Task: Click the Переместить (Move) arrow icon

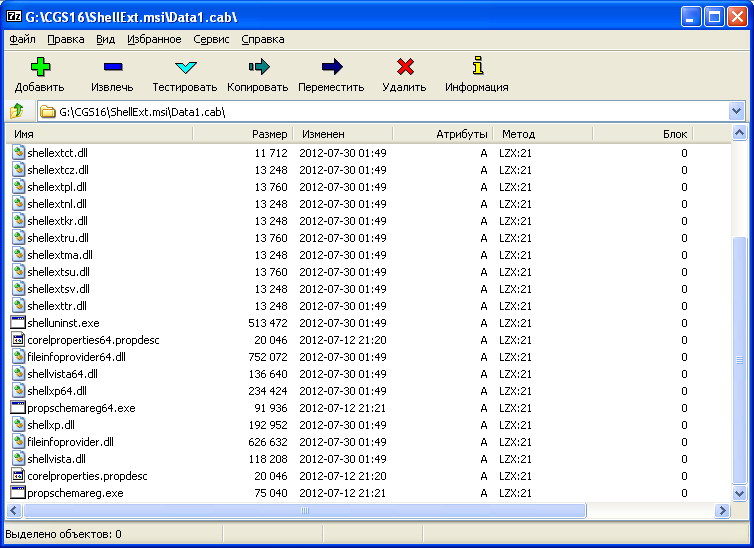Action: [x=332, y=67]
